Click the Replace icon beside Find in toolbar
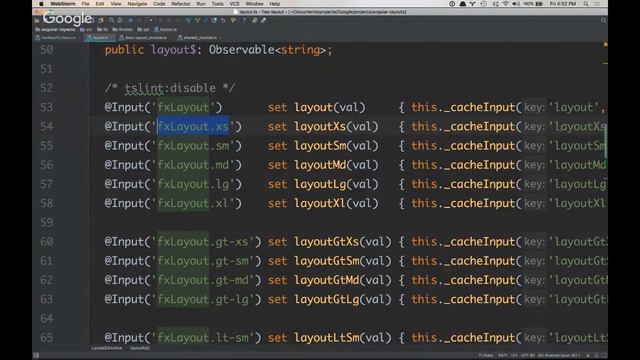Image resolution: width=640 pixels, height=360 pixels. click(x=120, y=20)
